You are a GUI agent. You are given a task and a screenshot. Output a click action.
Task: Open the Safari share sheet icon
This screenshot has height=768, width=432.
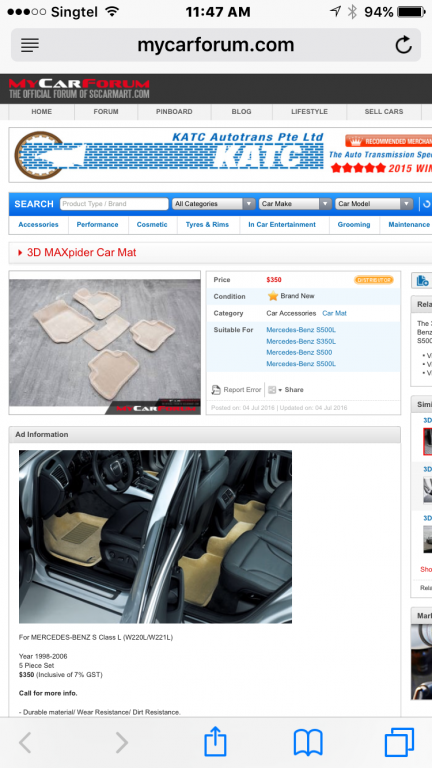pos(215,741)
